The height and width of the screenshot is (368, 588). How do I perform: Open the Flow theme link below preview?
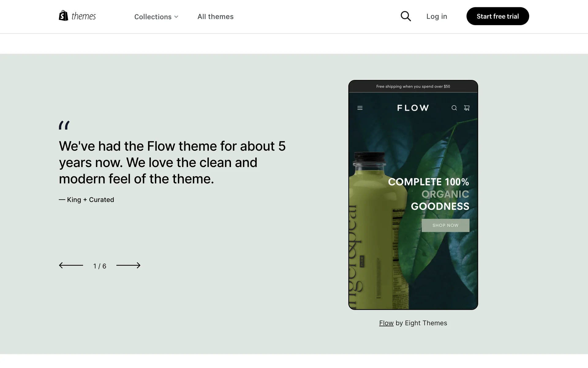tap(386, 323)
